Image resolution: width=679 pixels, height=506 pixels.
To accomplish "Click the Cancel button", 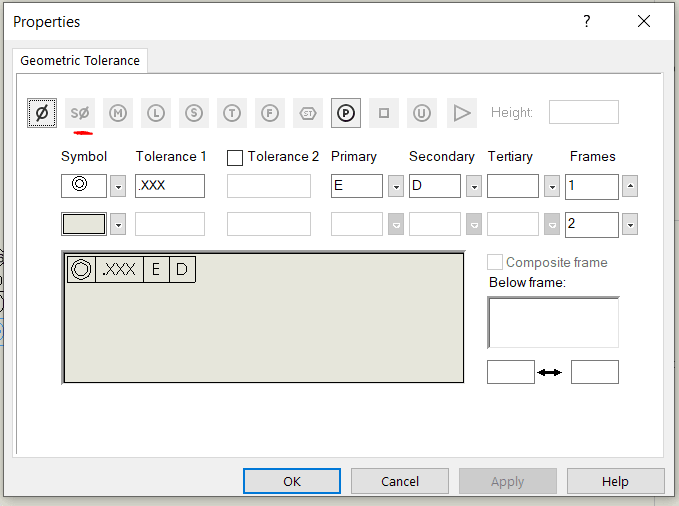I will click(x=400, y=481).
